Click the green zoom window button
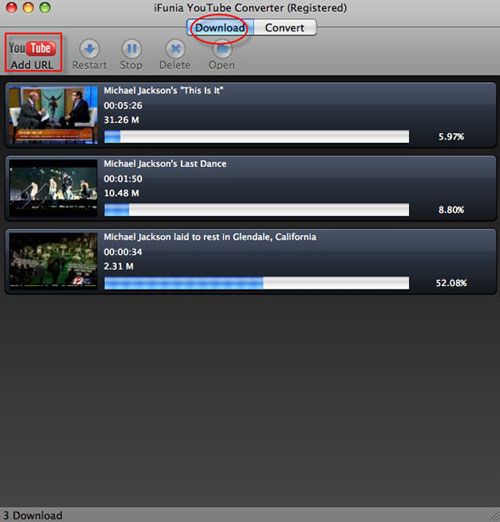This screenshot has height=522, width=500. click(x=45, y=7)
